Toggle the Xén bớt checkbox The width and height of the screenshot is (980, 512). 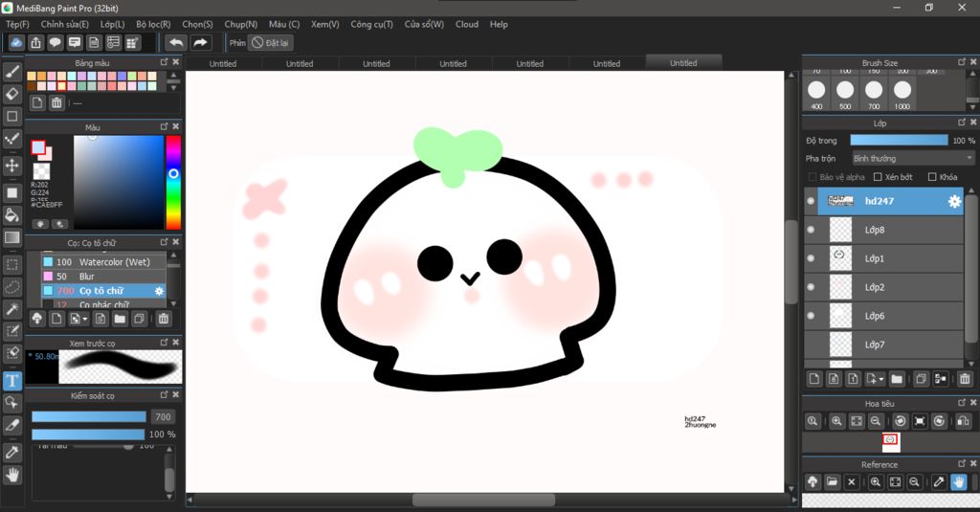pyautogui.click(x=878, y=177)
